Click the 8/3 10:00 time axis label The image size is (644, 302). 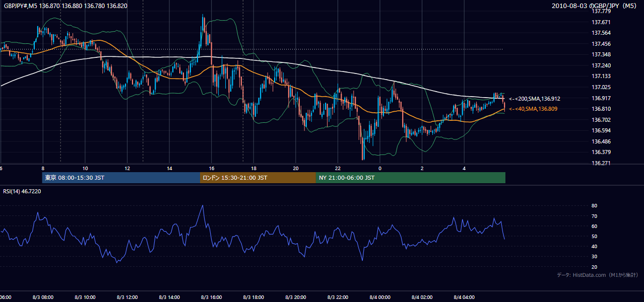pos(85,297)
